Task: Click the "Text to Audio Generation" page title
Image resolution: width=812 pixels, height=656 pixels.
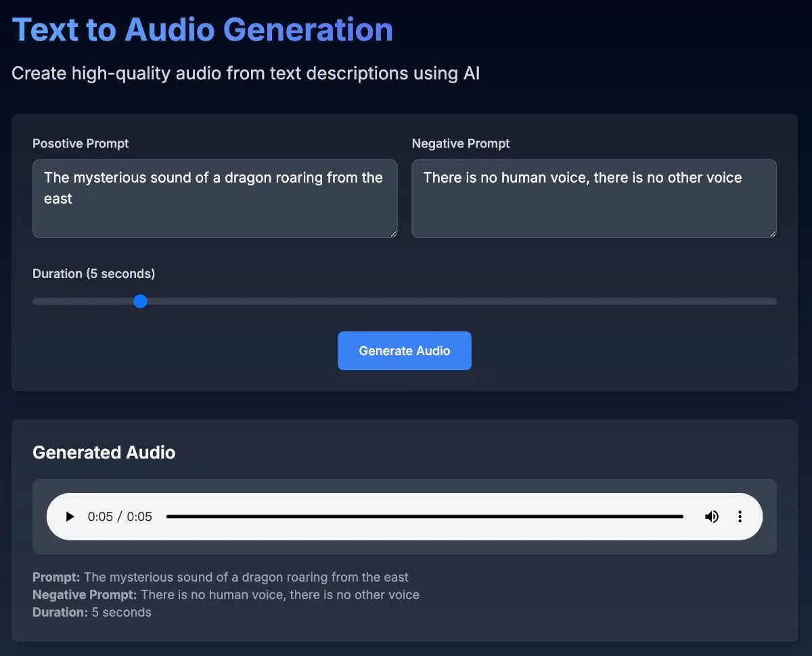Action: tap(202, 30)
